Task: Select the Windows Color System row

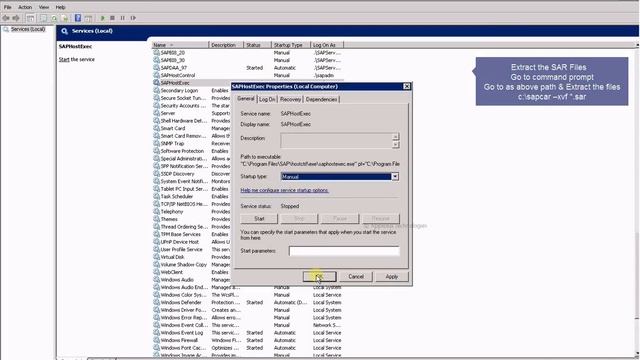Action: (248, 295)
